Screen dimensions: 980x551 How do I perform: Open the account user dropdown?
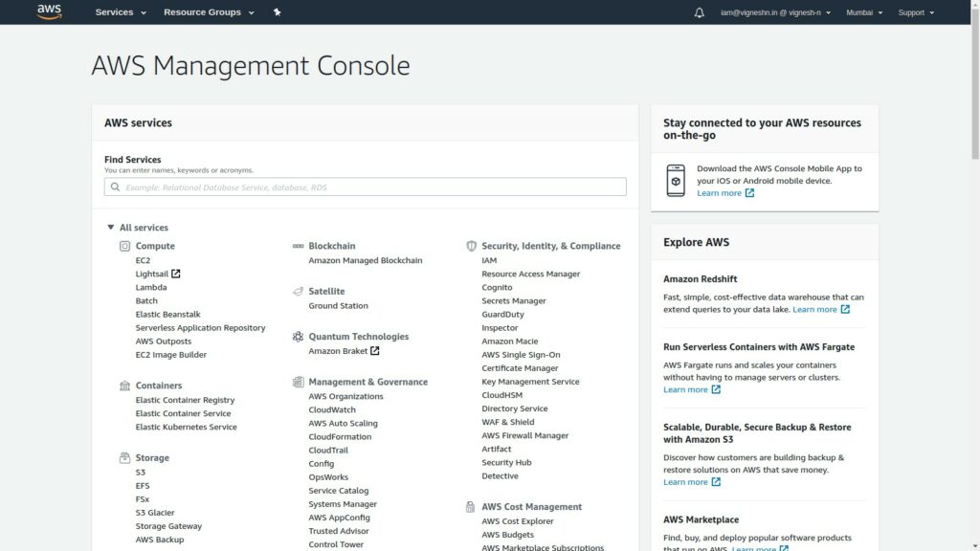coord(775,12)
